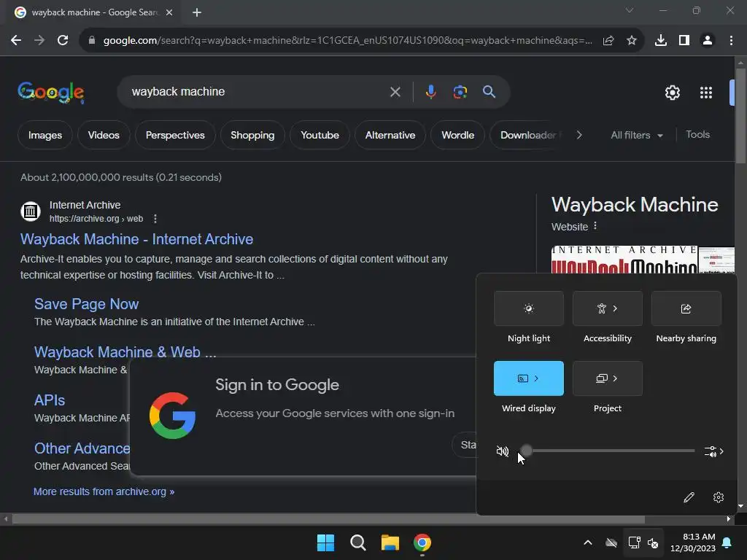Open Google quick settings gear
The image size is (747, 560).
672,93
